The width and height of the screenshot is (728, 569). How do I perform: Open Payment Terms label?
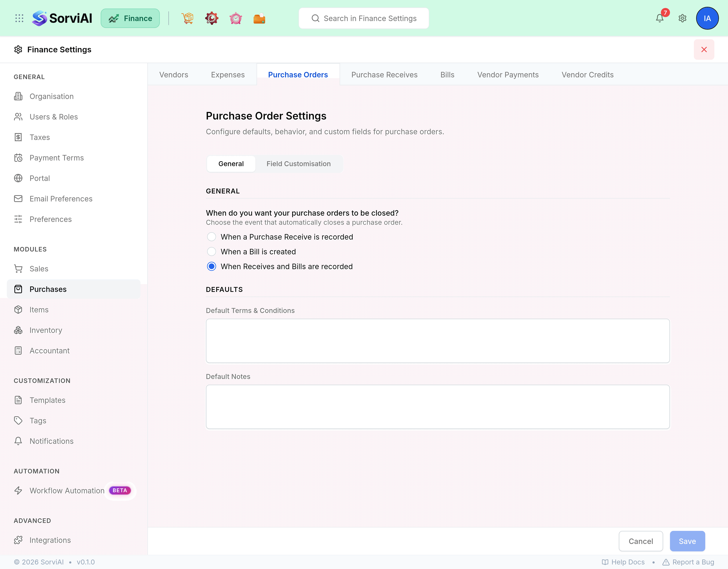tap(57, 158)
